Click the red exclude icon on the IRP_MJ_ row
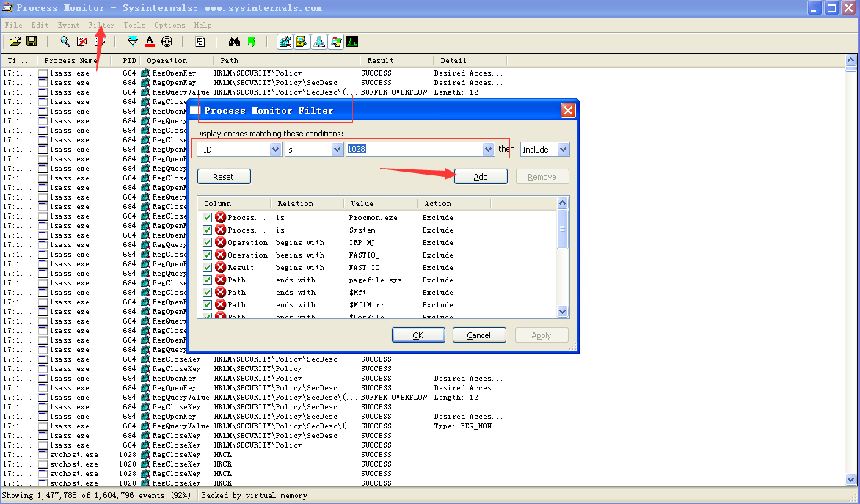 pos(220,242)
